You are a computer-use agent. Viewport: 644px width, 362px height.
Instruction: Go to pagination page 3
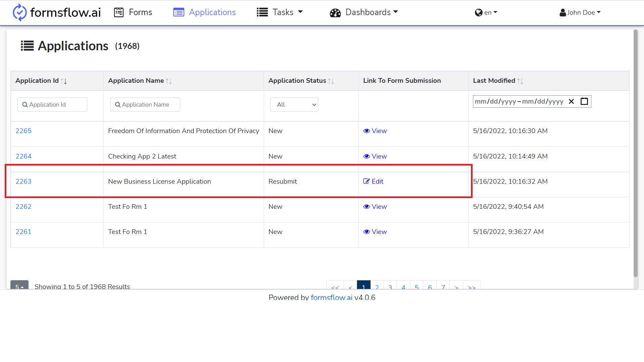pos(390,285)
